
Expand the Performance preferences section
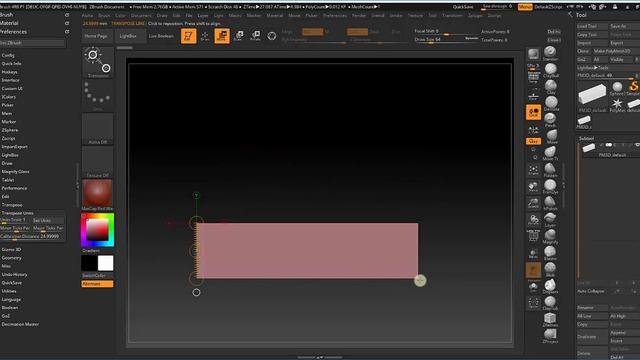click(x=14, y=188)
